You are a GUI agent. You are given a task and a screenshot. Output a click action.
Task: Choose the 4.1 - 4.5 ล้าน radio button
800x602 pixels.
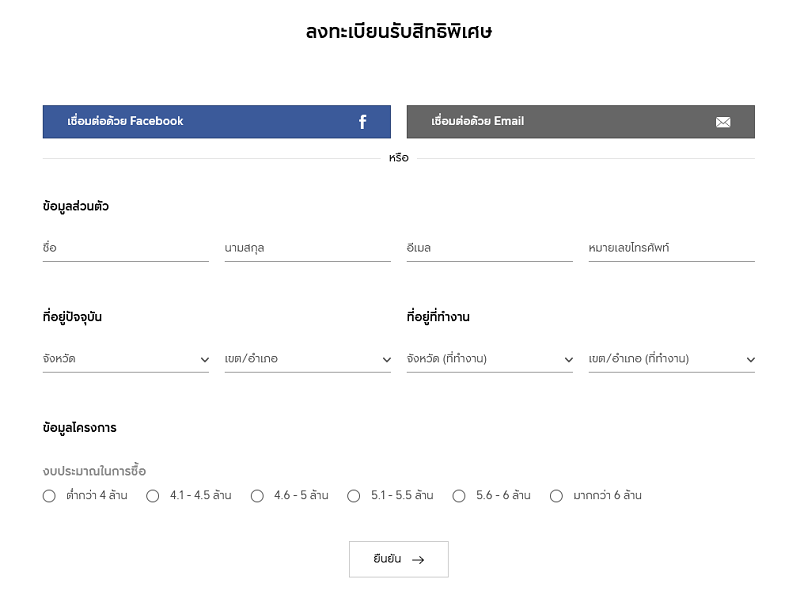pos(153,496)
